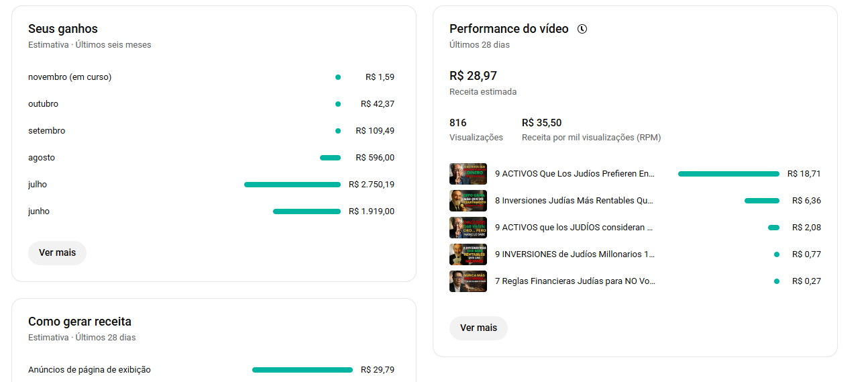Click Ver mais under Performance do vídeo

point(478,328)
